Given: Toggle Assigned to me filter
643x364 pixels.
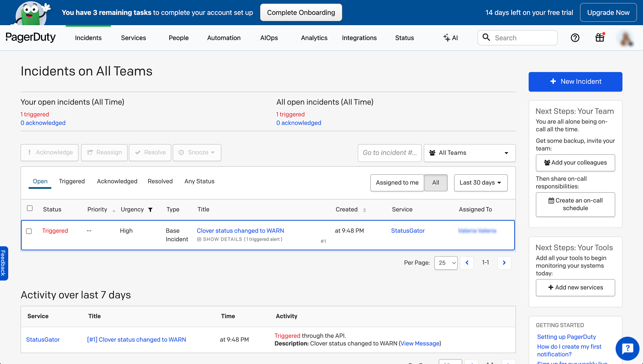Looking at the screenshot, I should (397, 183).
